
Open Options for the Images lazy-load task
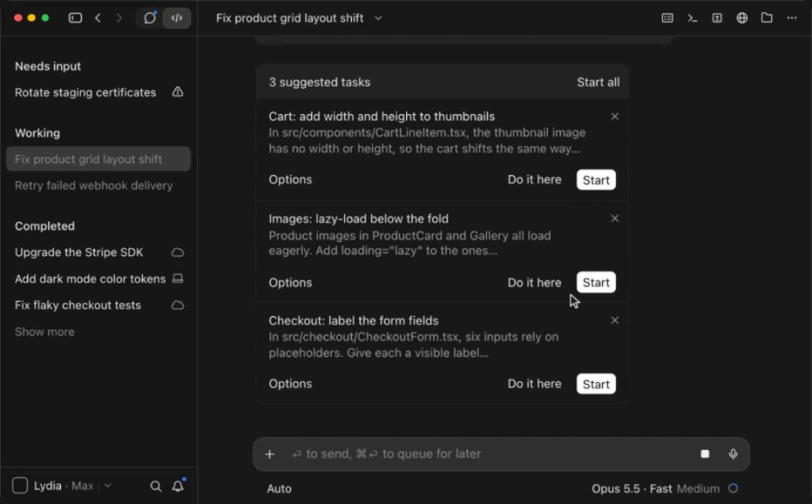[x=290, y=282]
